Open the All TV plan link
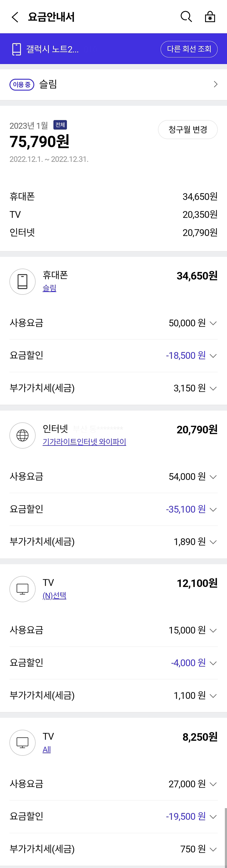This screenshot has height=868, width=227. [47, 750]
